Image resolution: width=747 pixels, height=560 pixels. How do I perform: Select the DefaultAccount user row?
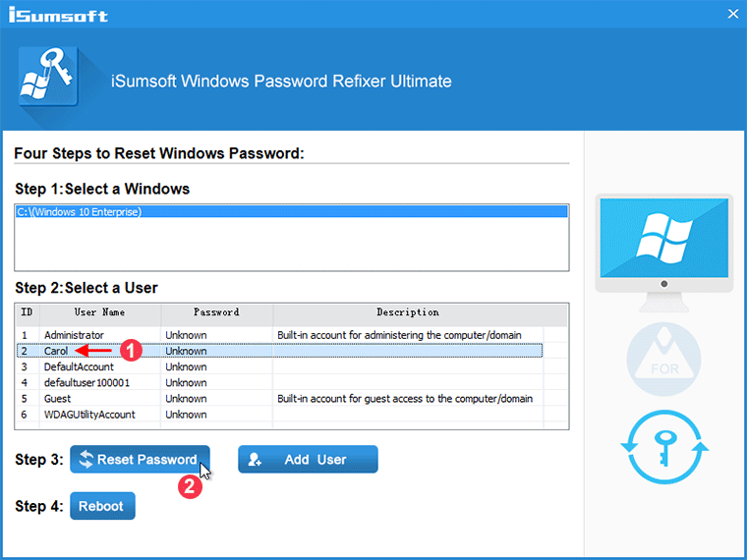280,366
